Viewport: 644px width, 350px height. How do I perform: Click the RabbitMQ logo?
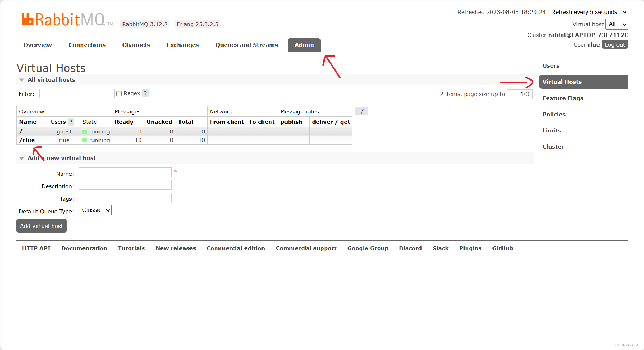click(67, 20)
